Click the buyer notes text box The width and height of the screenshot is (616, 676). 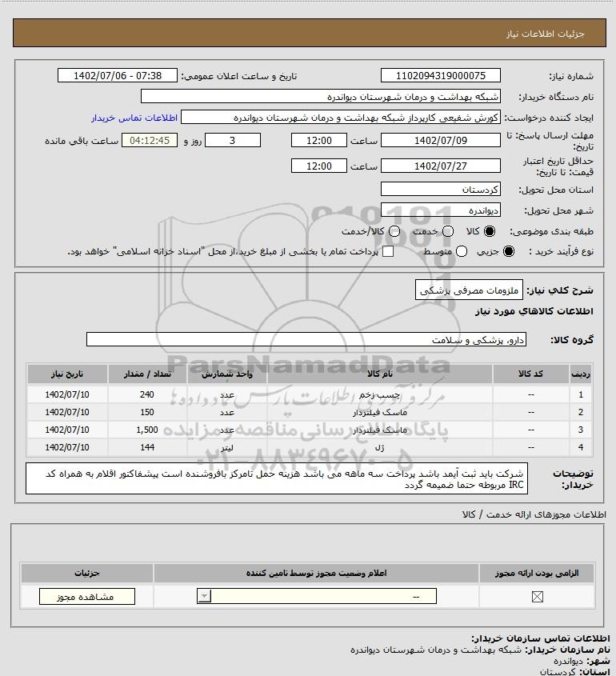pyautogui.click(x=277, y=478)
